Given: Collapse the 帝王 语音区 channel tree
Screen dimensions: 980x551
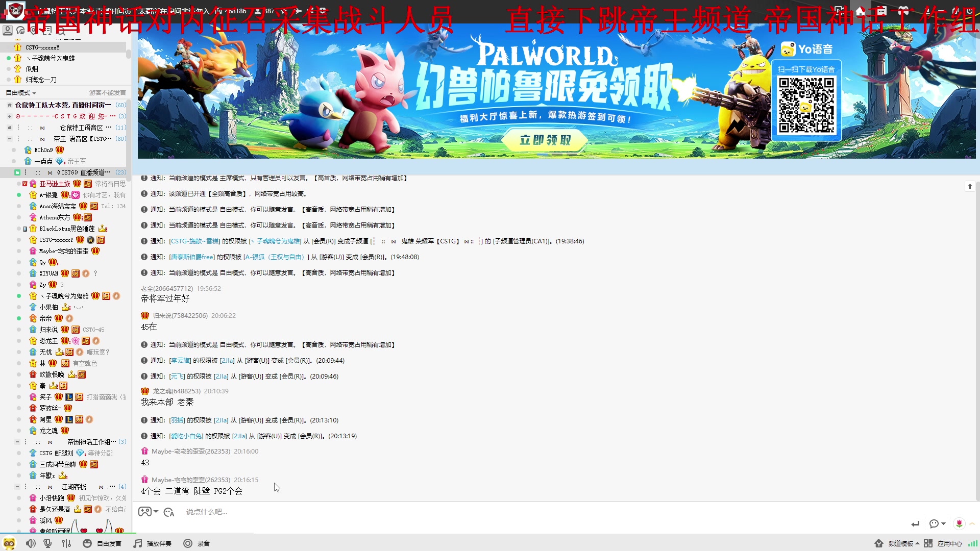Looking at the screenshot, I should tap(10, 139).
